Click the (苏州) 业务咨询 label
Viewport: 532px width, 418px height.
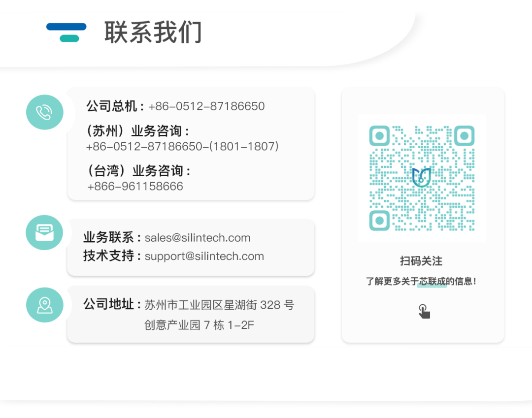click(138, 131)
